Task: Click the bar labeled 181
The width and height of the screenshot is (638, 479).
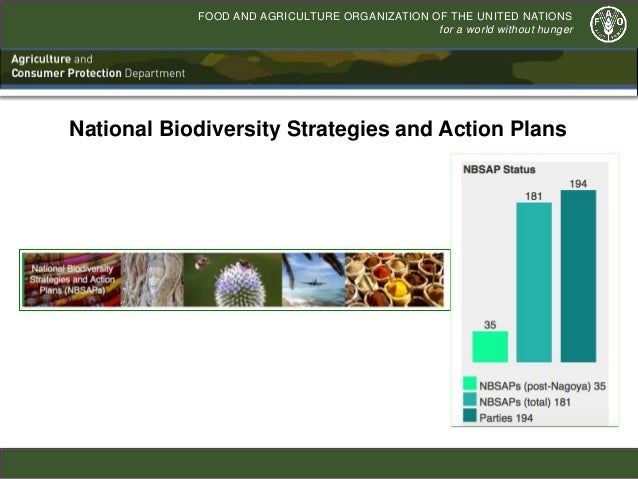Action: point(534,282)
